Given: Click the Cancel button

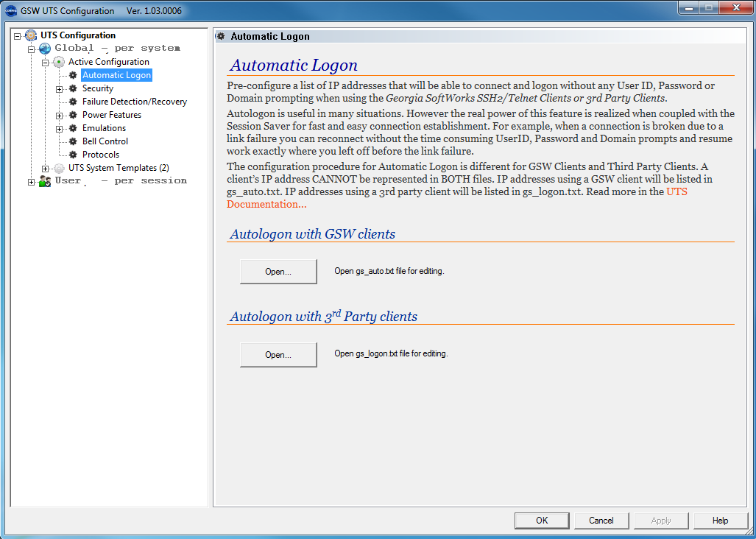Looking at the screenshot, I should (601, 521).
